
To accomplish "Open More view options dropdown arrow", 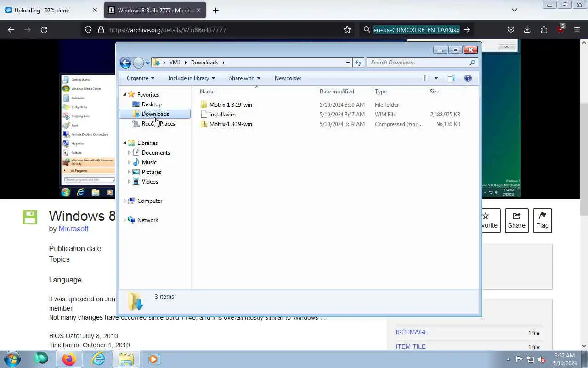I will coord(436,78).
